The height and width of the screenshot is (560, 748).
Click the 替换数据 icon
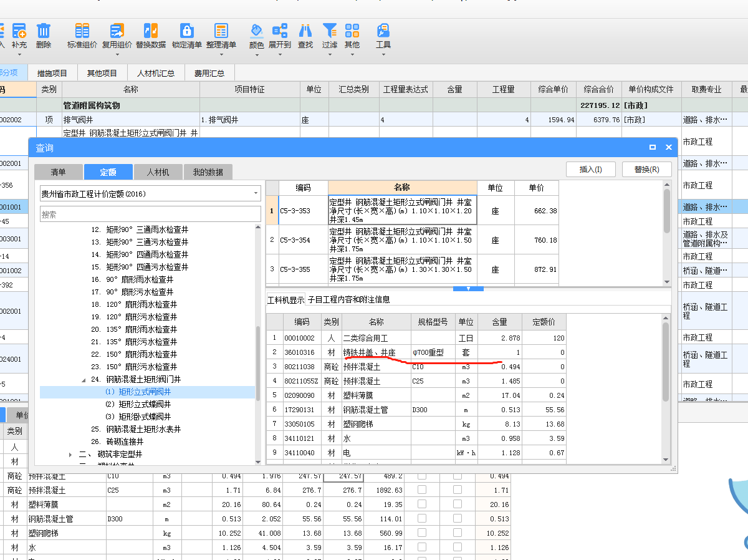click(151, 30)
